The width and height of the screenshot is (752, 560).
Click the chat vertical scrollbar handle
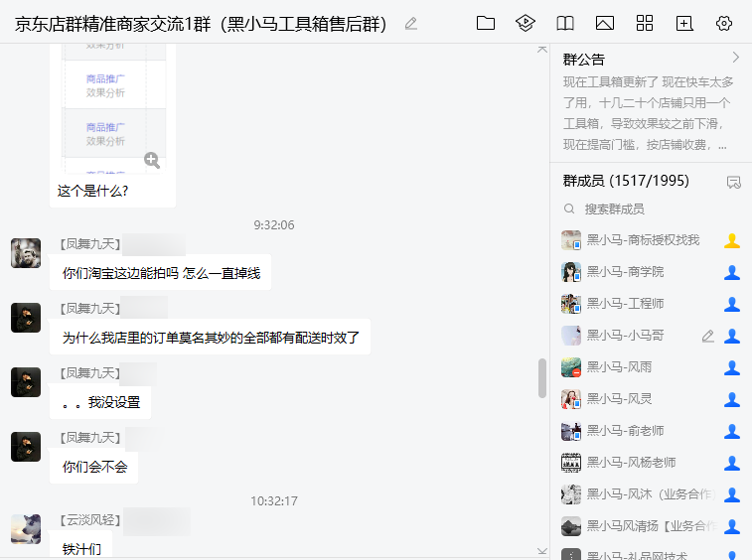[541, 377]
